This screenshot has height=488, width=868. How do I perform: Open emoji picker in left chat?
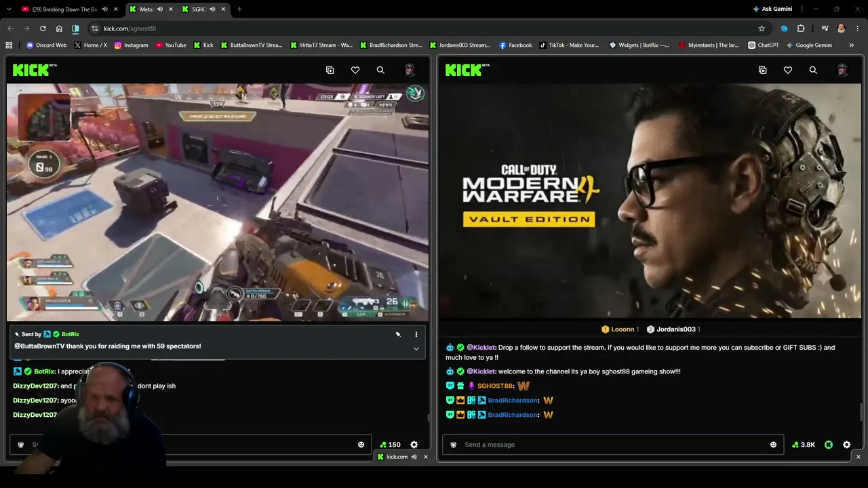click(x=361, y=445)
